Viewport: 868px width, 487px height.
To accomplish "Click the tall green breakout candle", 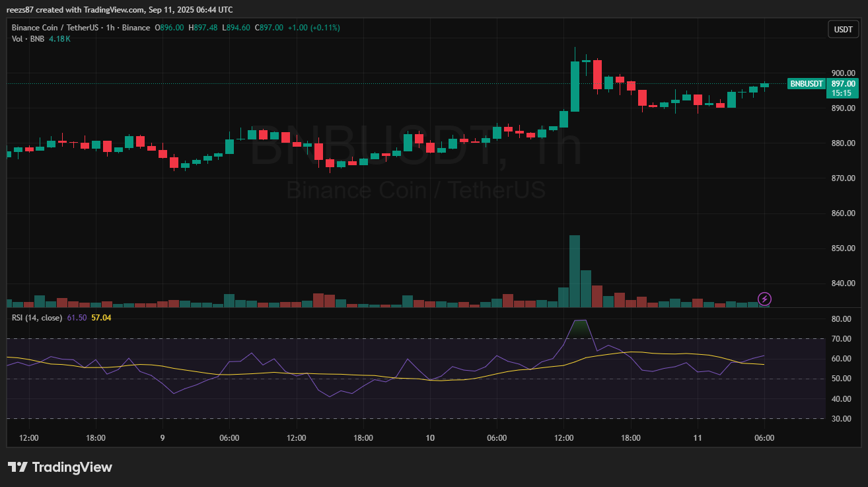I will 575,86.
